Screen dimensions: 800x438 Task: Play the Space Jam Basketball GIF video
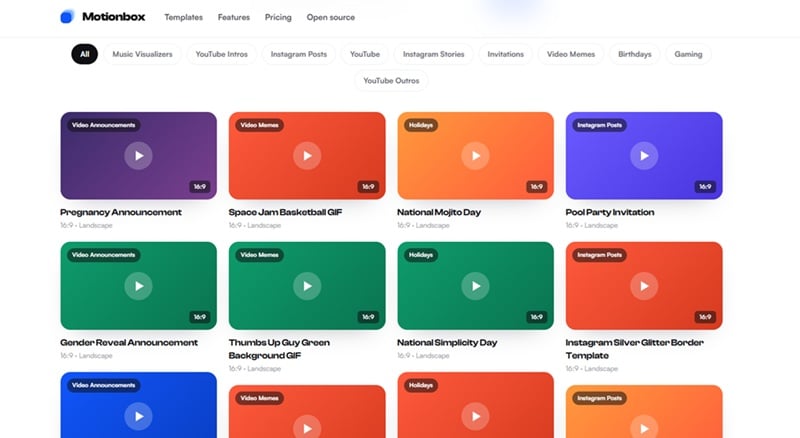(307, 156)
